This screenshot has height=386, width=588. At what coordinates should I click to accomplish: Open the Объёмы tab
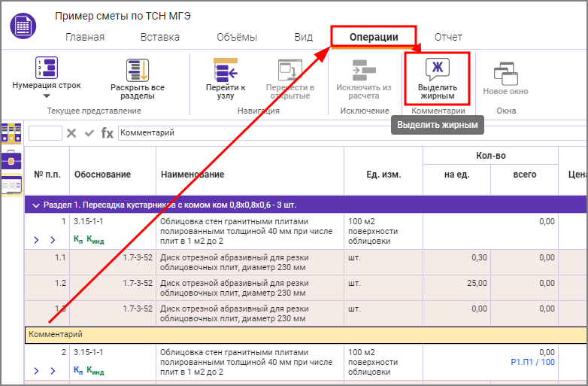pos(236,37)
